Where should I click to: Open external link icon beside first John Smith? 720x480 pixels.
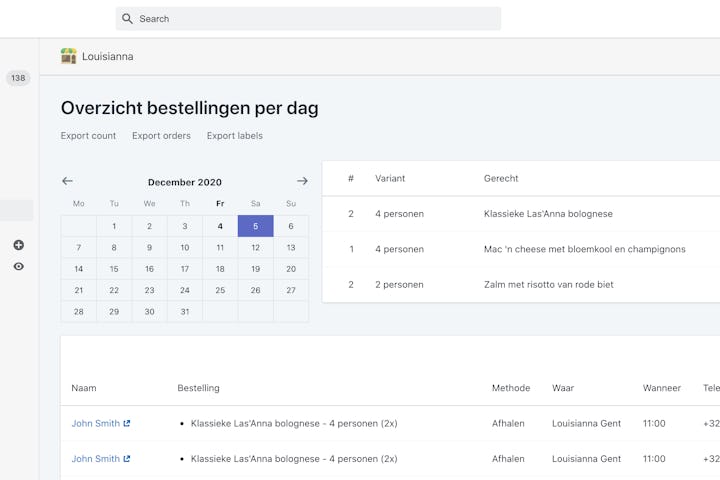click(x=127, y=424)
